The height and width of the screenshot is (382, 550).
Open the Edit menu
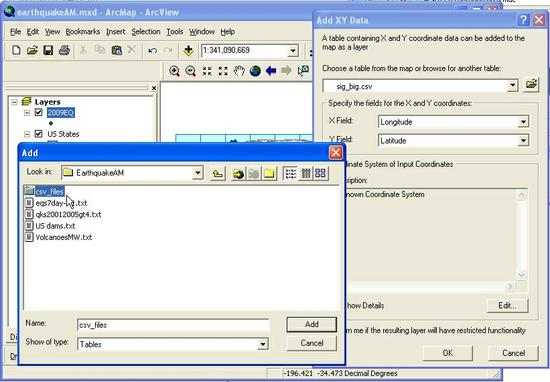(x=33, y=32)
